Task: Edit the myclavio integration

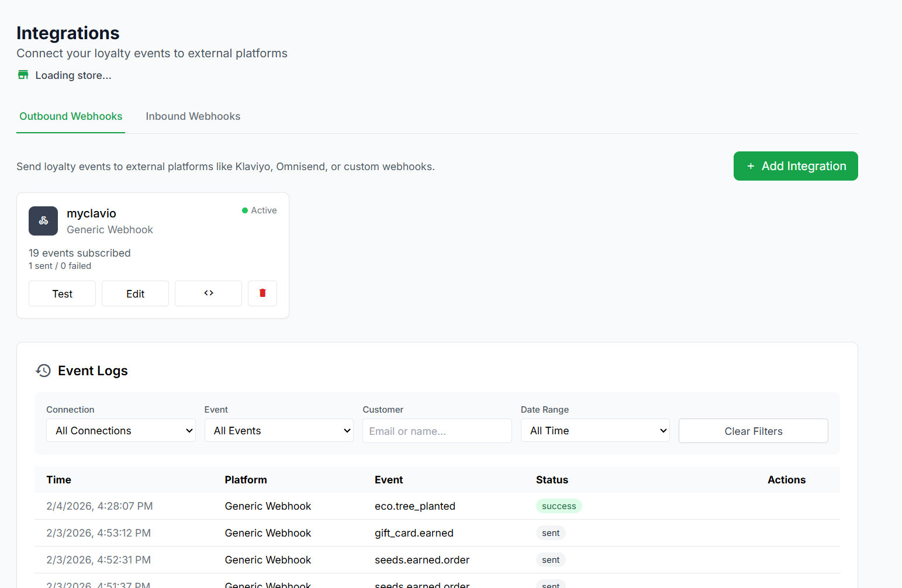Action: (135, 293)
